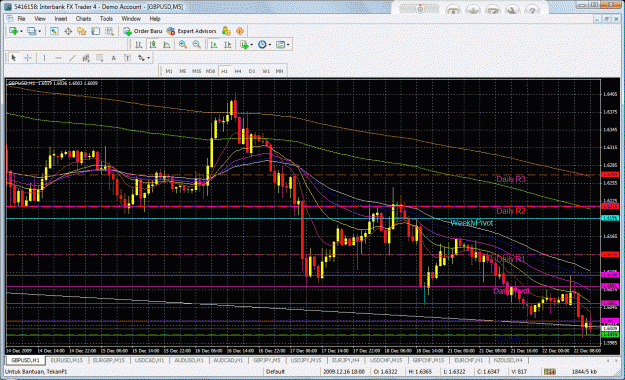Viewport: 625px width, 380px height.
Task: Select the D1 timeframe button
Action: pyautogui.click(x=252, y=71)
